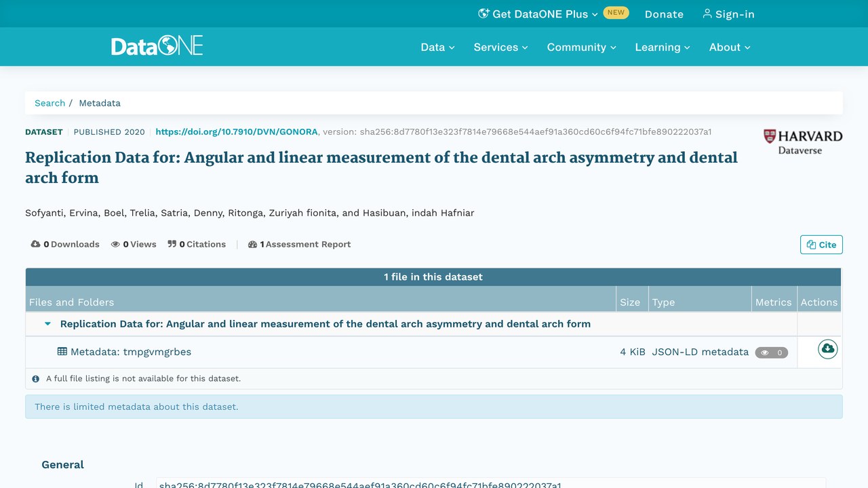Click the limited metadata notice banner
This screenshot has height=488, width=868.
click(x=434, y=407)
